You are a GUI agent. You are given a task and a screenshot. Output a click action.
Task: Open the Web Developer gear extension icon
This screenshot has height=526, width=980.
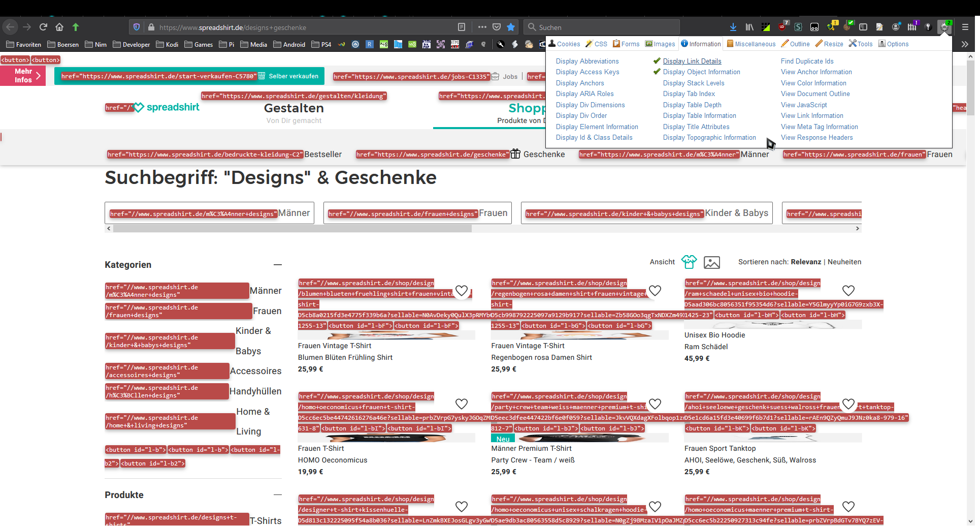coord(944,27)
